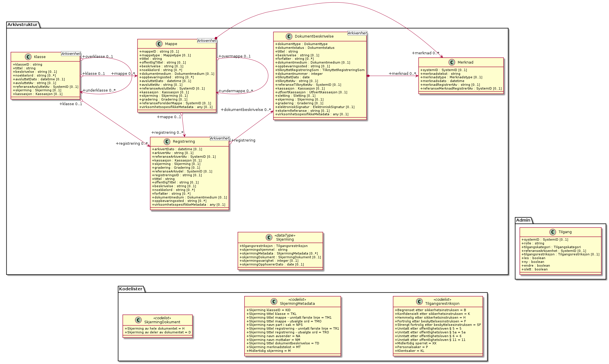Click 'Midlertidig sperret = XX' entry
The image size is (609, 364).
point(416,343)
